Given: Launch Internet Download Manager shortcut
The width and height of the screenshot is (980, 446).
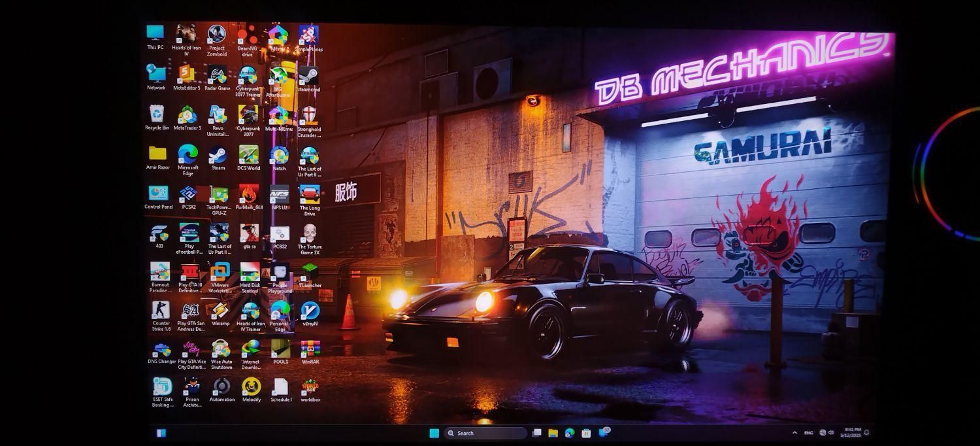Looking at the screenshot, I should click(x=251, y=355).
